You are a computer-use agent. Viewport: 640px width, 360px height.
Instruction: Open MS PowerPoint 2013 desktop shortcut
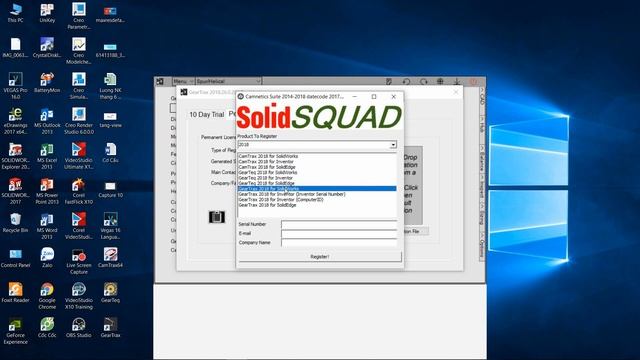pyautogui.click(x=47, y=191)
